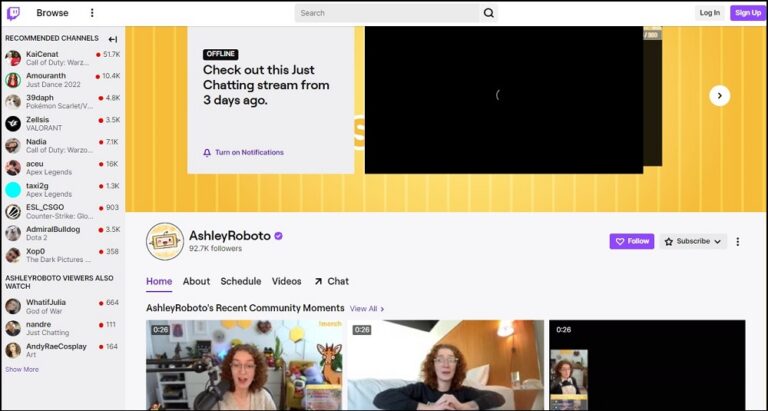The height and width of the screenshot is (411, 768).
Task: Click the Log In button
Action: [x=709, y=13]
